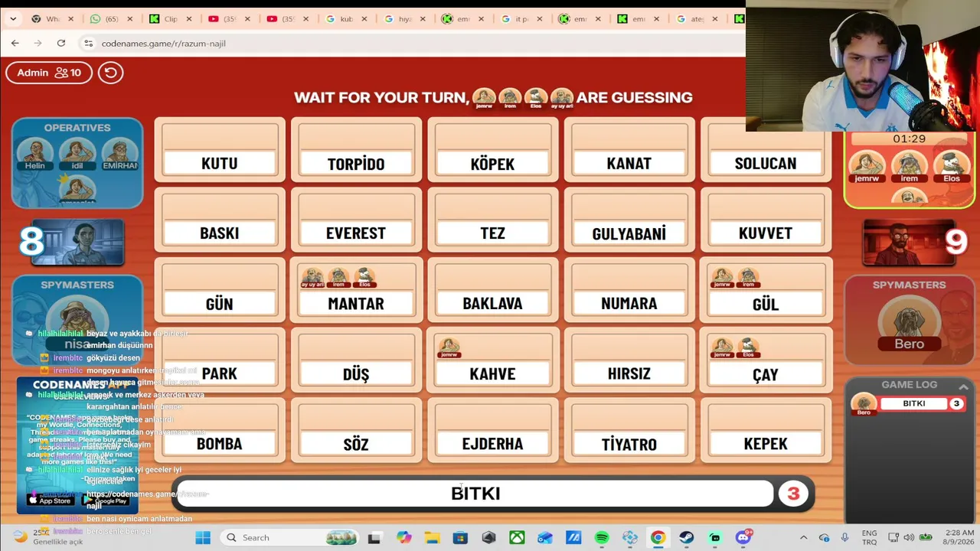Select the ÇAY word card
The image size is (980, 551).
(766, 361)
